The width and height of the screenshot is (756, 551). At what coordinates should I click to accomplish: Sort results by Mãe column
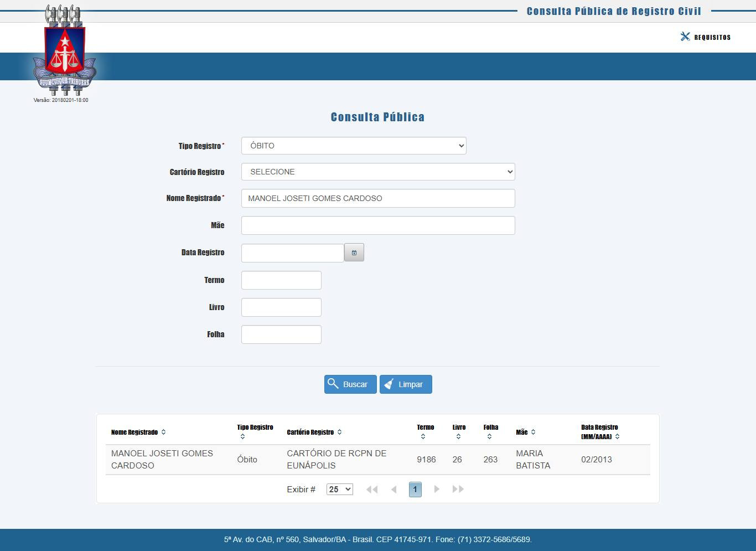[533, 432]
